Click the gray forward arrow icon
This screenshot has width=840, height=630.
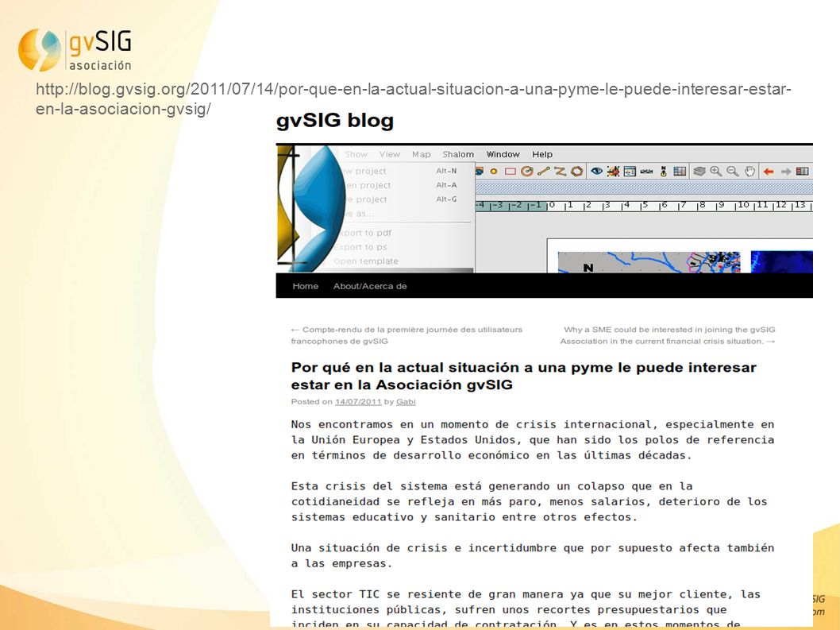point(786,172)
